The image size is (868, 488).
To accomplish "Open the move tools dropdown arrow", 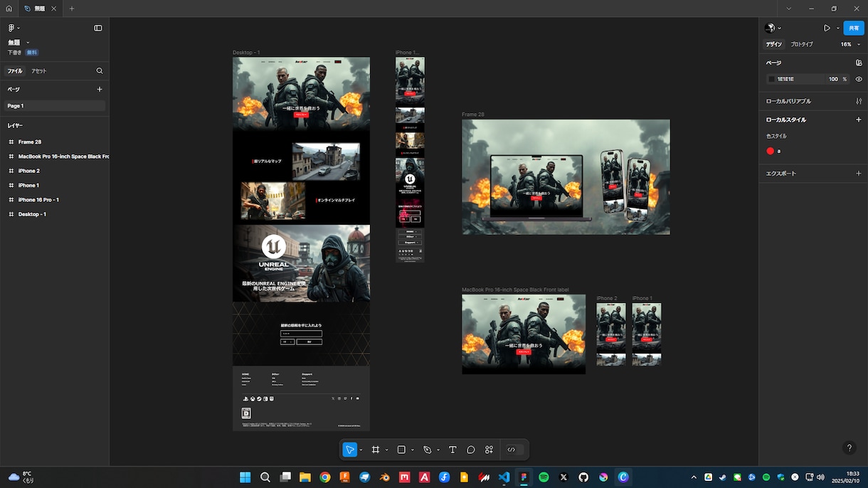I will coord(361,450).
